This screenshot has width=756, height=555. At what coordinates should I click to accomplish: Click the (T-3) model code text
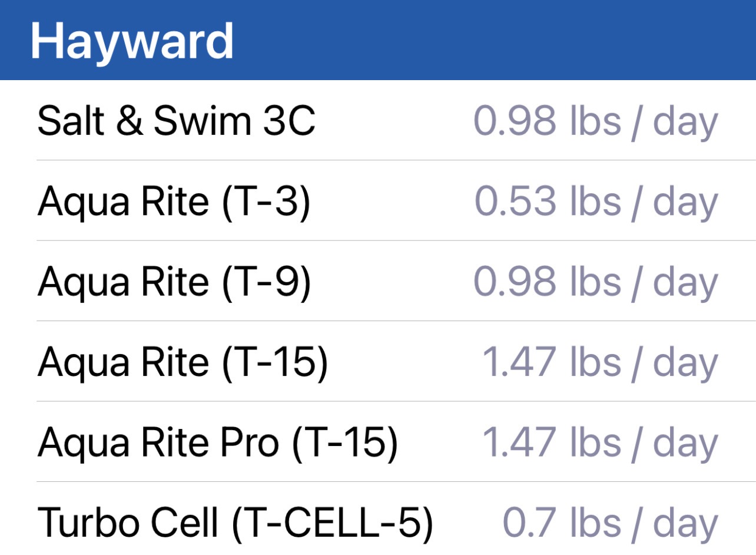pos(266,202)
